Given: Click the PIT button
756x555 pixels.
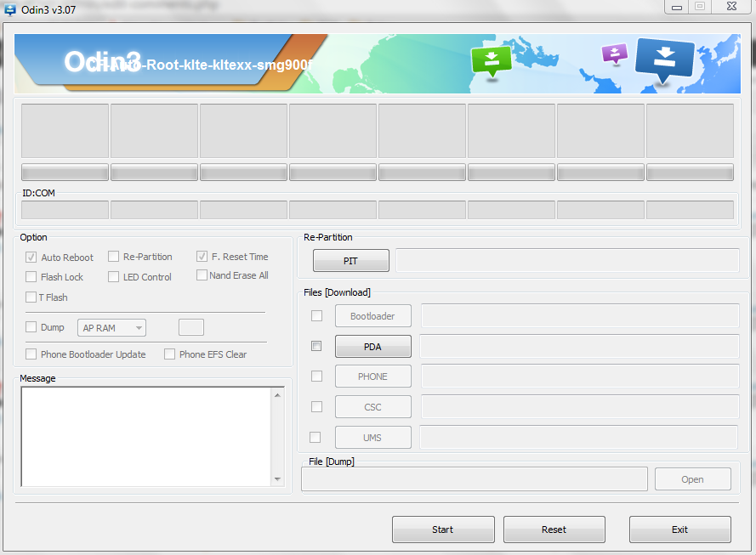Looking at the screenshot, I should click(351, 261).
